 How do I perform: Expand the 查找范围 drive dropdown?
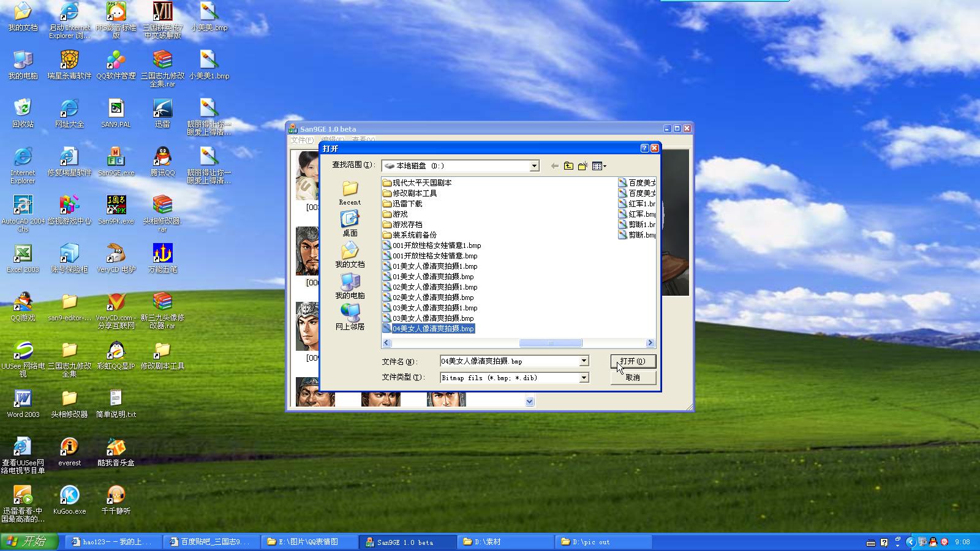(534, 166)
